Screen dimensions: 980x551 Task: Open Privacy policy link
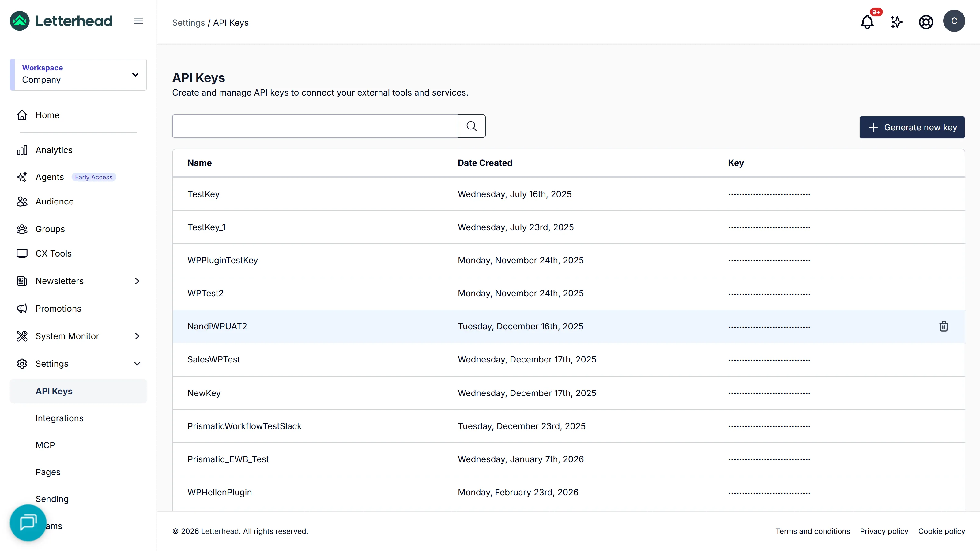[884, 531]
